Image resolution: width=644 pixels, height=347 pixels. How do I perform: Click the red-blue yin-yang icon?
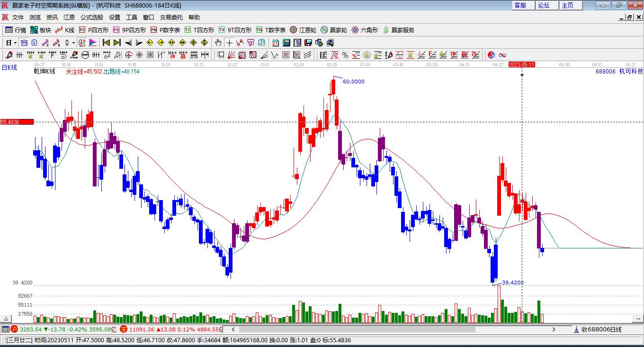(x=492, y=55)
